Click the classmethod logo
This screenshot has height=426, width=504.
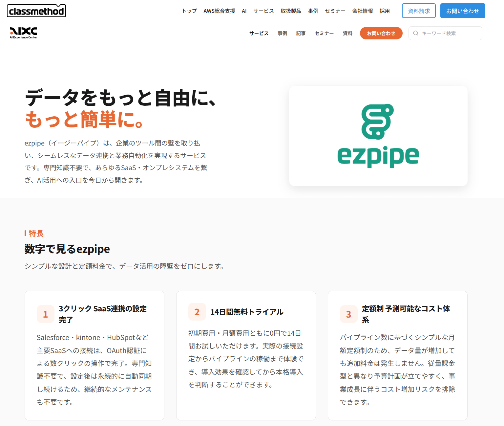click(36, 11)
